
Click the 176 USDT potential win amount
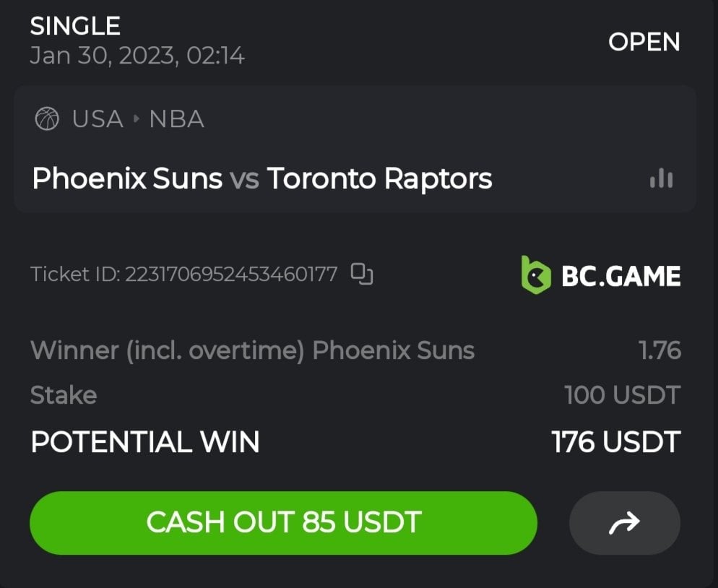615,441
